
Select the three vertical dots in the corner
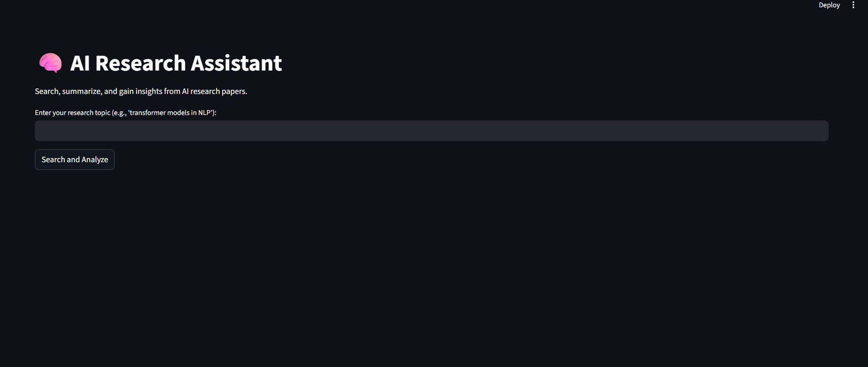point(853,5)
